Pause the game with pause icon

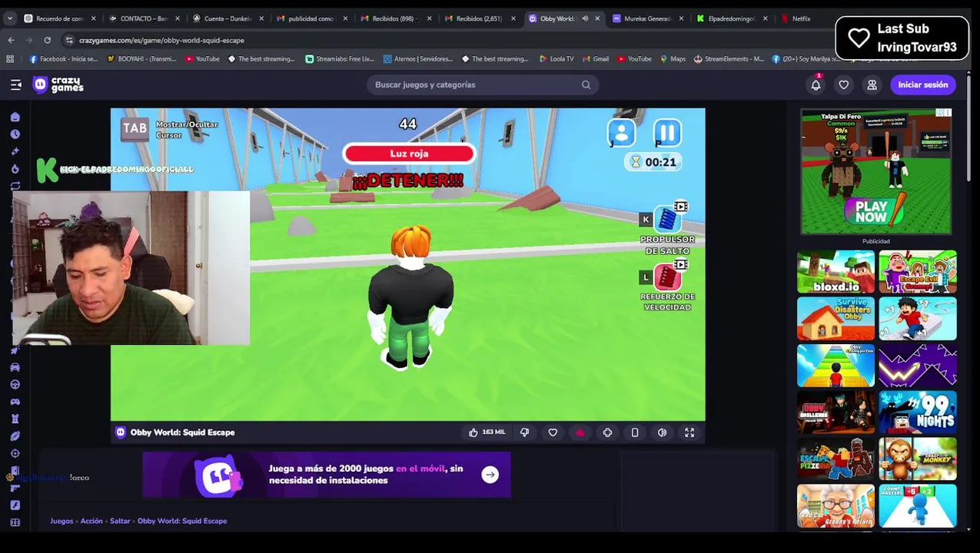tap(667, 133)
